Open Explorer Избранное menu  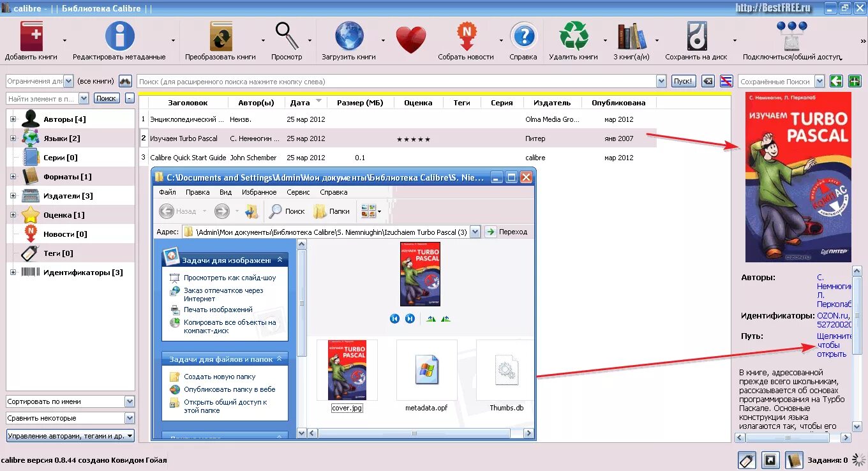259,192
